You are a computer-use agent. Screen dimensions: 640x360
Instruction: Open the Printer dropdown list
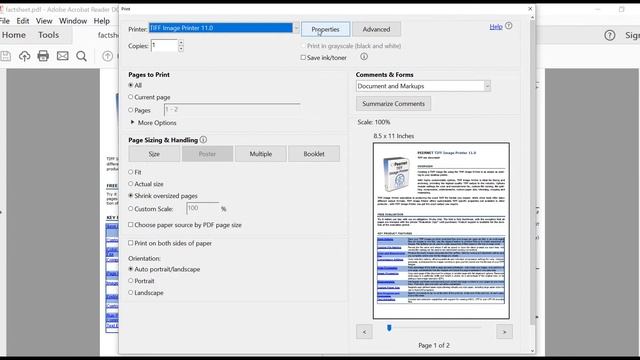pyautogui.click(x=296, y=28)
